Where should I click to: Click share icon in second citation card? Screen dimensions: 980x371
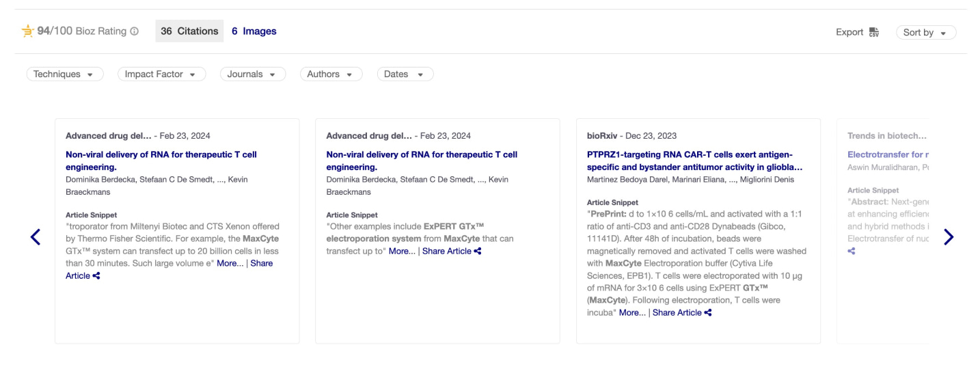coord(478,251)
